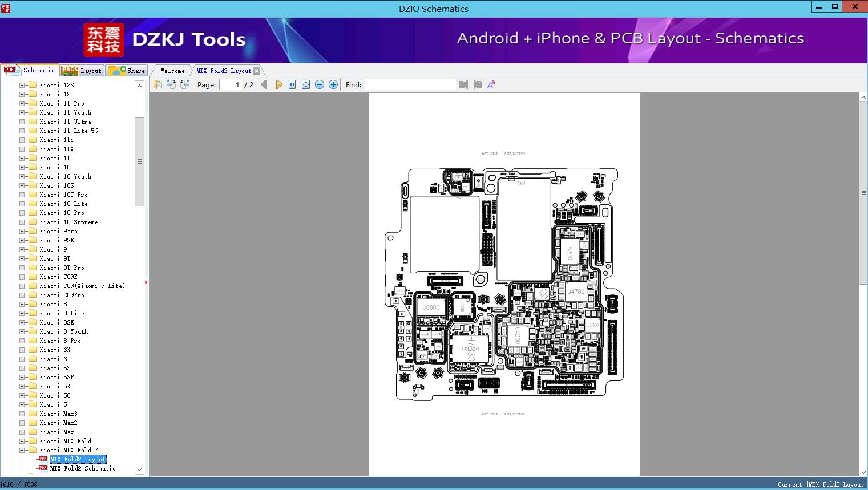Click the rotate clockwise page icon
The width and height of the screenshot is (868, 490).
(x=185, y=84)
